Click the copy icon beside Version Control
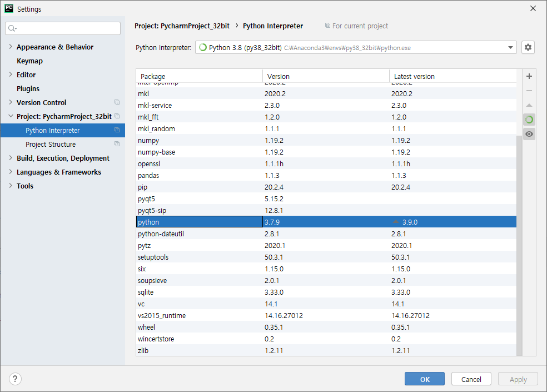This screenshot has height=392, width=547. pos(117,102)
